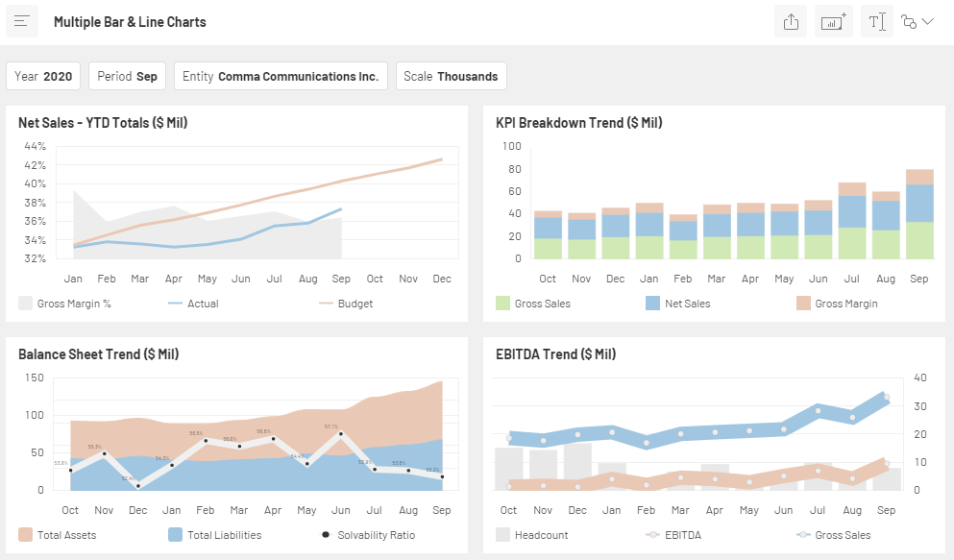Toggle the Actual line legend
The image size is (954, 560).
(193, 304)
